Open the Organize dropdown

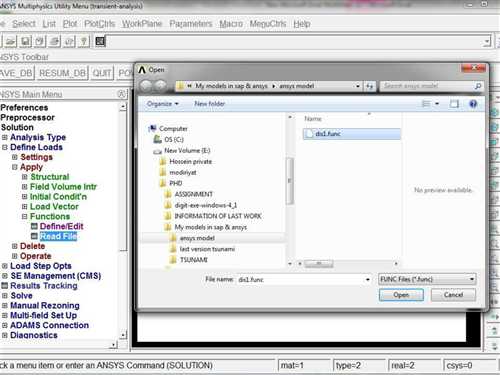click(x=163, y=104)
